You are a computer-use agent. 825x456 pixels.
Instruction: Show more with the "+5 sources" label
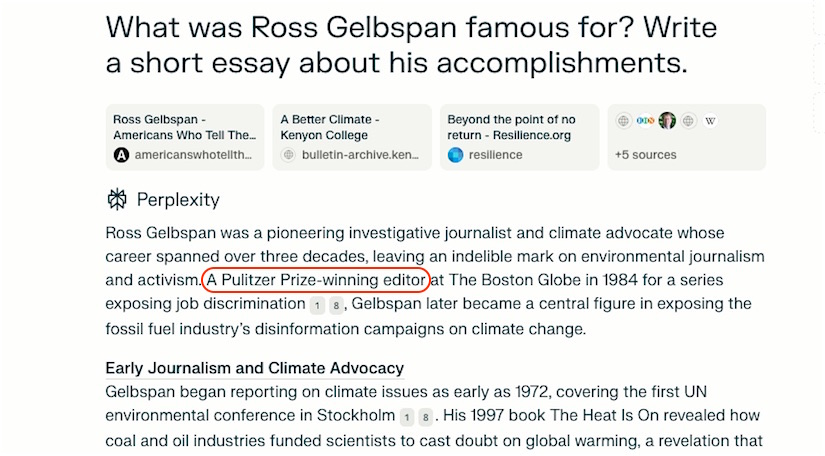click(646, 155)
